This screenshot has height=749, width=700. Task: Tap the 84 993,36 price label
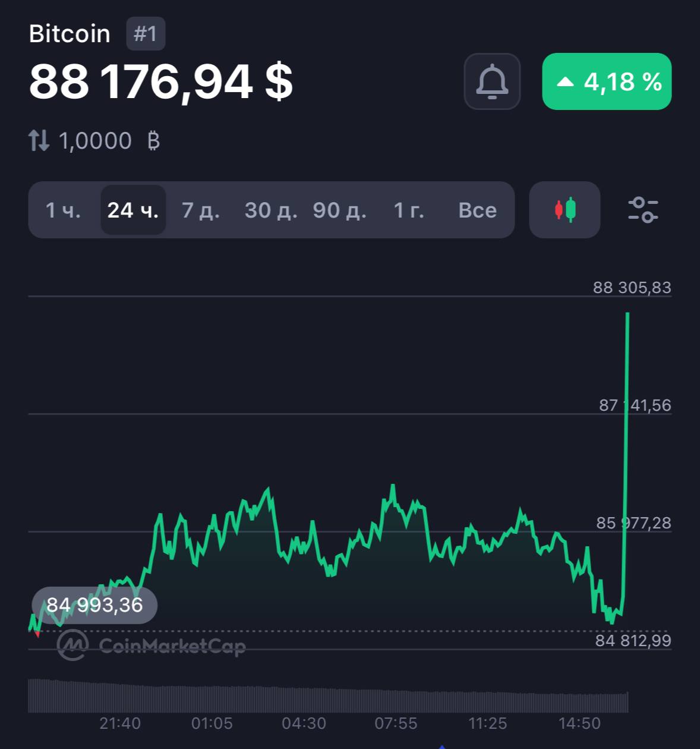(x=94, y=605)
